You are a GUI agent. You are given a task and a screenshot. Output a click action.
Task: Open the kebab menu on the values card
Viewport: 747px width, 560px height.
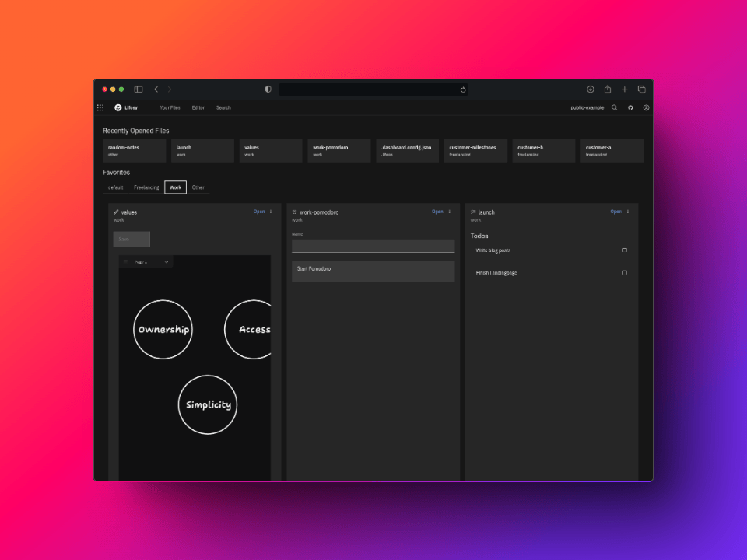tap(270, 211)
